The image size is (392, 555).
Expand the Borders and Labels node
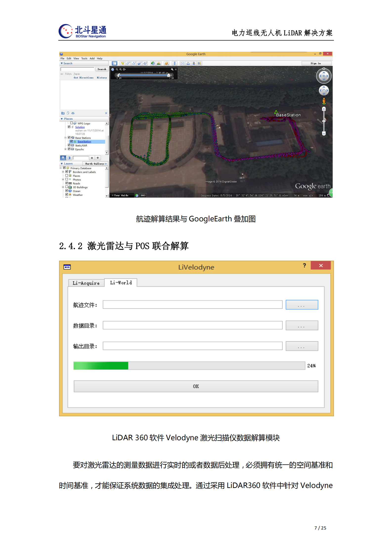click(63, 172)
